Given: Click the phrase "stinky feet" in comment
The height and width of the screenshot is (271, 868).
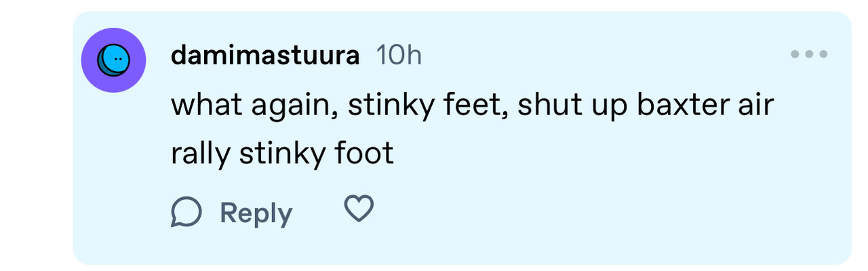Looking at the screenshot, I should point(428,106).
